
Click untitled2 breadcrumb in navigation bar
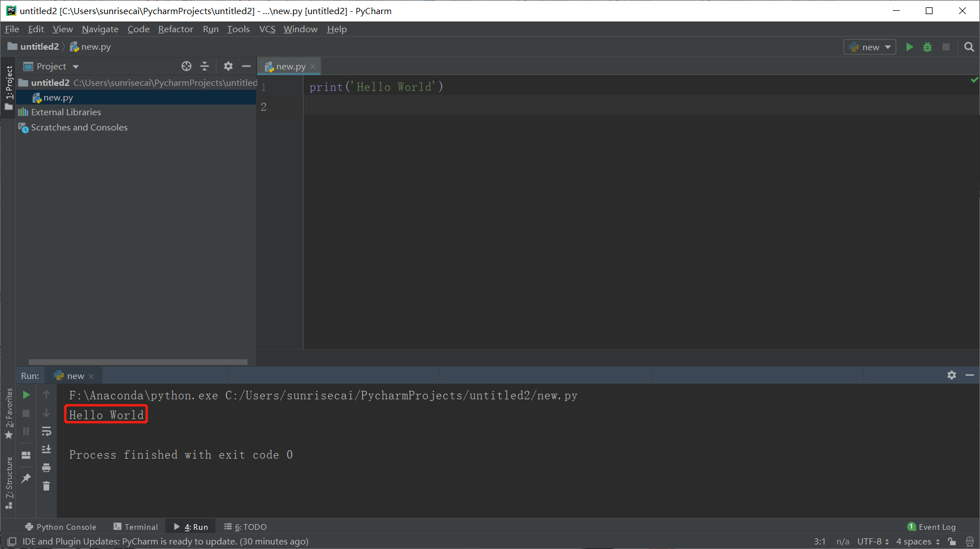(33, 47)
